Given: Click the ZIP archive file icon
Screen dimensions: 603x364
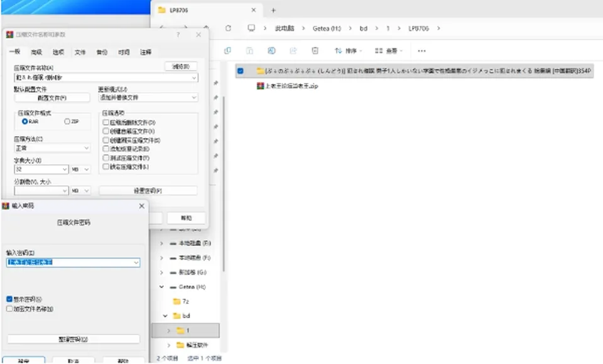Looking at the screenshot, I should tap(260, 86).
